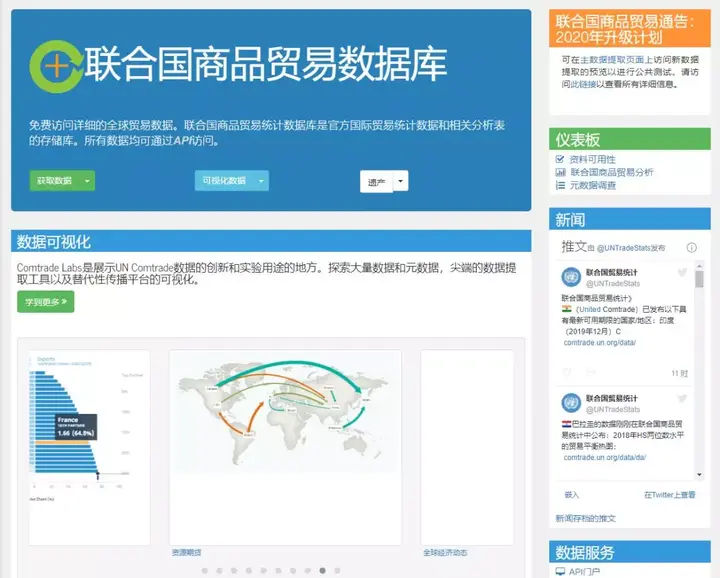The height and width of the screenshot is (578, 720).
Task: Select the fifth carousel dot
Action: point(263,571)
